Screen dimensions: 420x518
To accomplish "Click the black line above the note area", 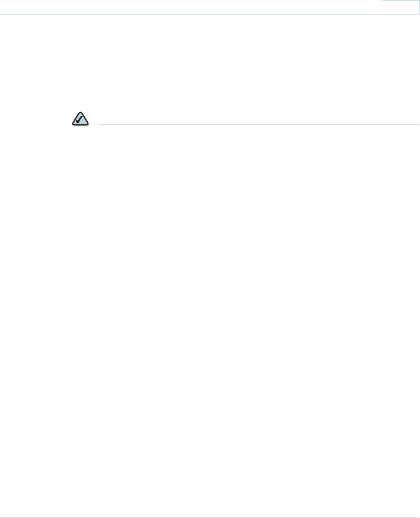I will click(258, 124).
